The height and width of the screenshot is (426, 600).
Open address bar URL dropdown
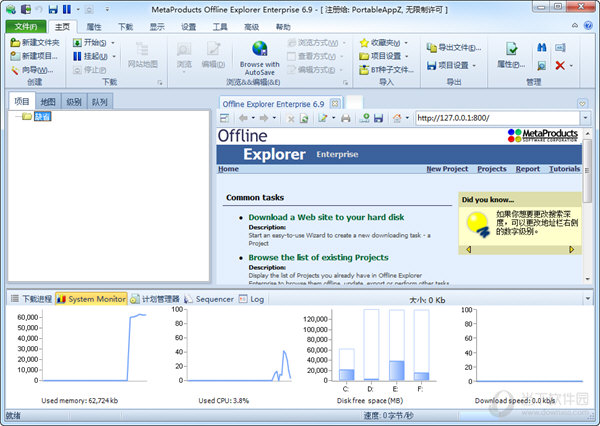[585, 118]
